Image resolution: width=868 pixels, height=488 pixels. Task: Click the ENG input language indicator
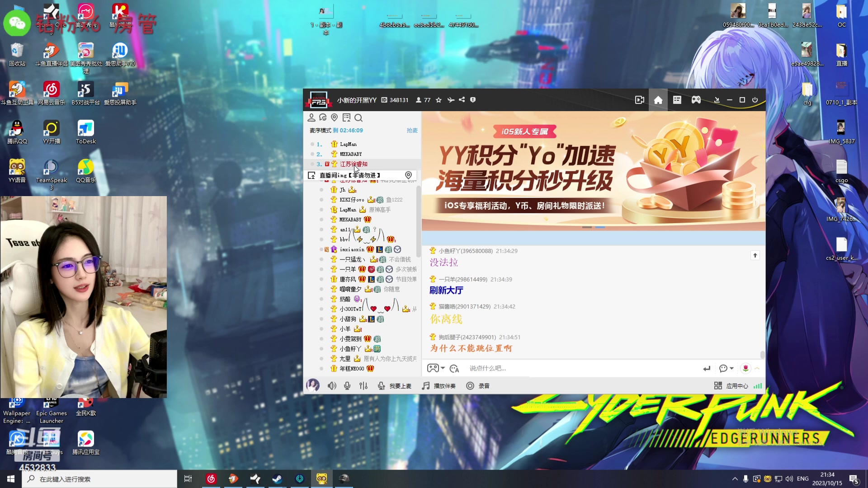click(x=803, y=479)
